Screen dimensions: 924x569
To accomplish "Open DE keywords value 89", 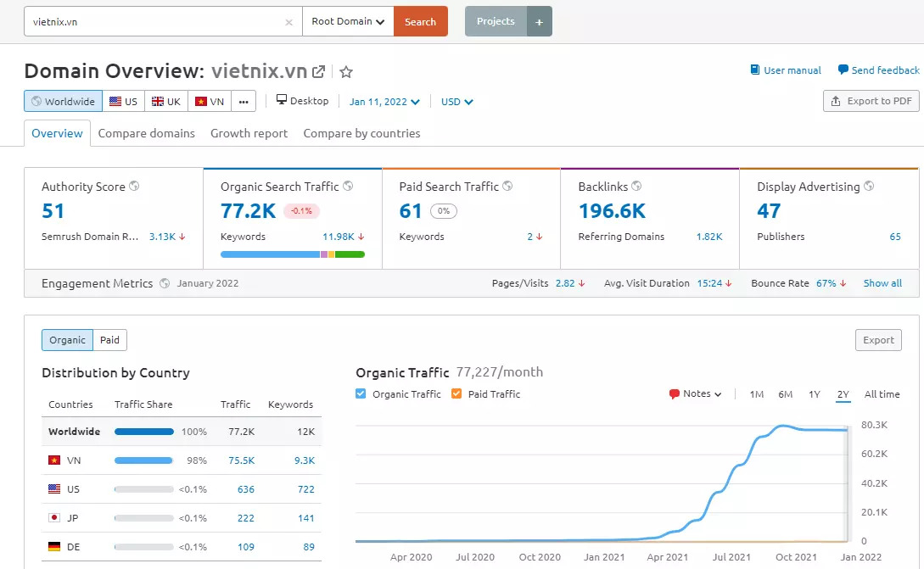I will coord(309,547).
